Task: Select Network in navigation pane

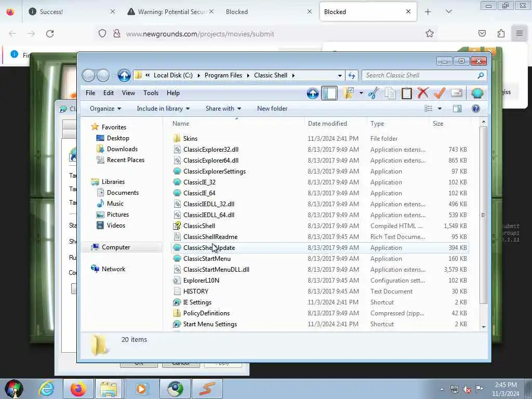Action: click(113, 269)
